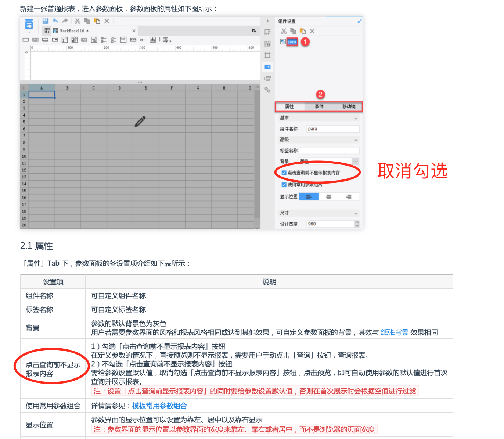Expand the collapsed panel arrow above the sidebar icons
This screenshot has width=504, height=439.
[267, 21]
